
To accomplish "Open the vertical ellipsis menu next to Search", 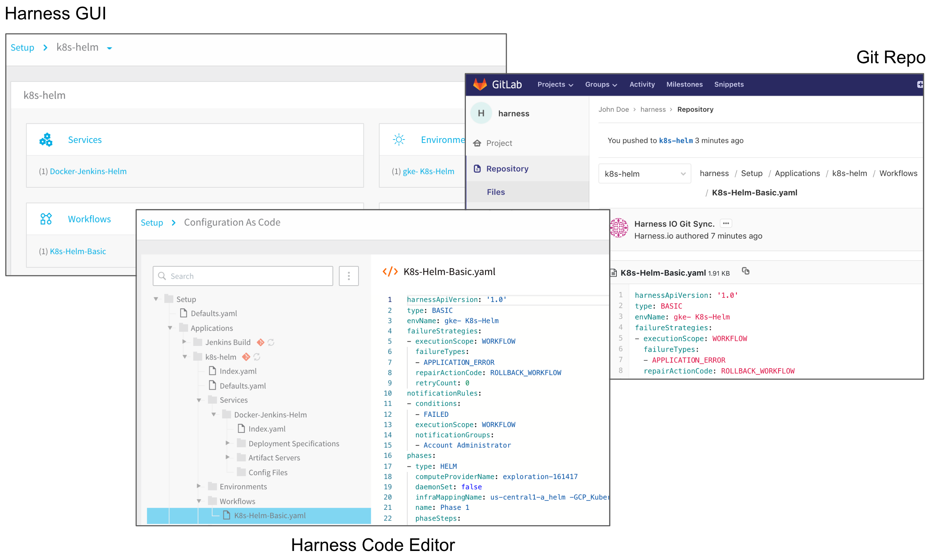I will (348, 276).
